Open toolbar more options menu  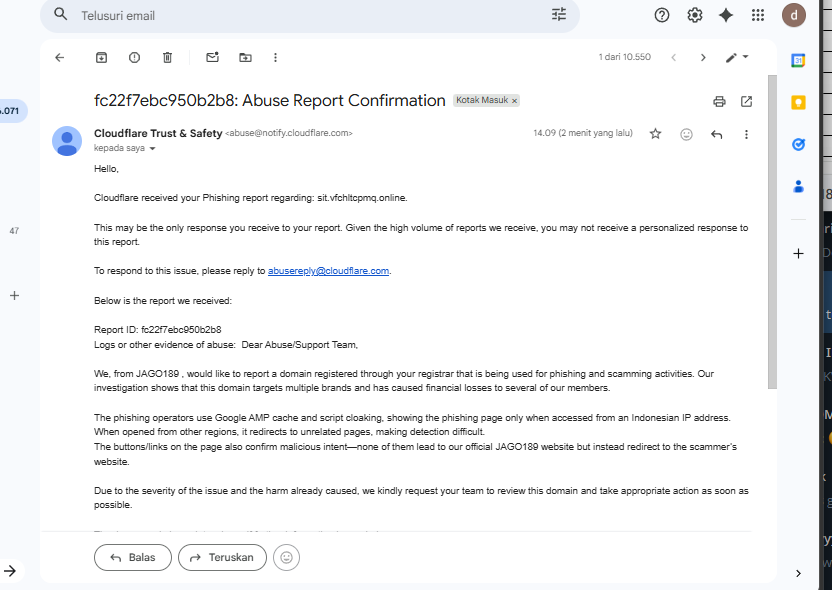point(275,57)
